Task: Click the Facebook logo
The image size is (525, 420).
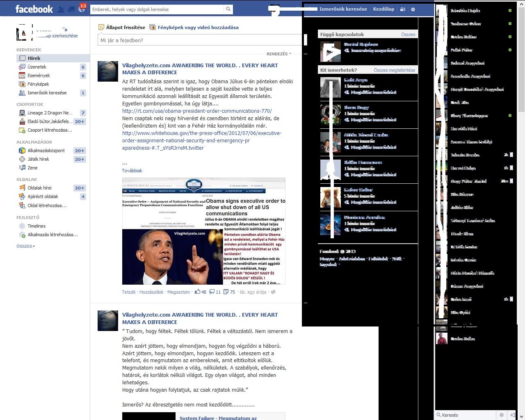Action: click(x=34, y=9)
